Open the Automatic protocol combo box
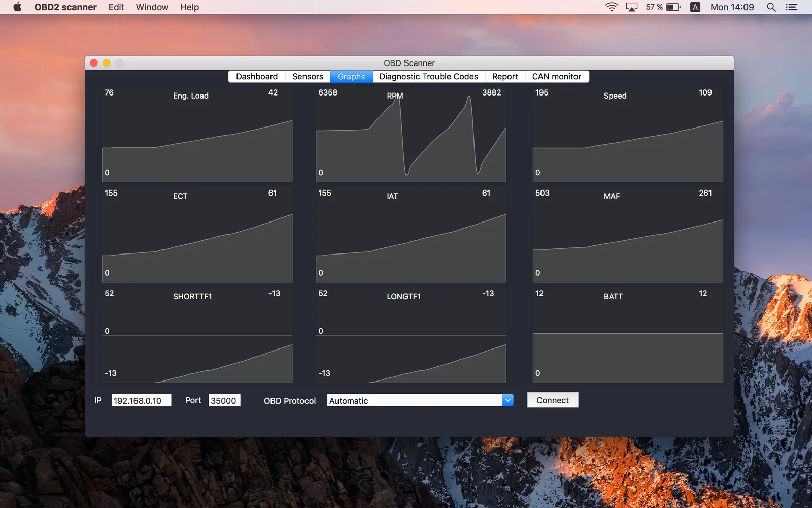This screenshot has height=508, width=812. pos(420,400)
